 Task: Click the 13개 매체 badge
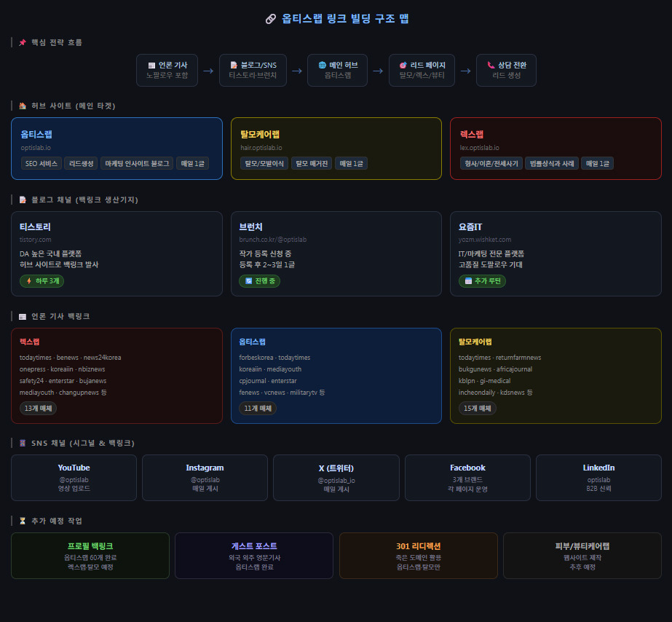point(38,409)
